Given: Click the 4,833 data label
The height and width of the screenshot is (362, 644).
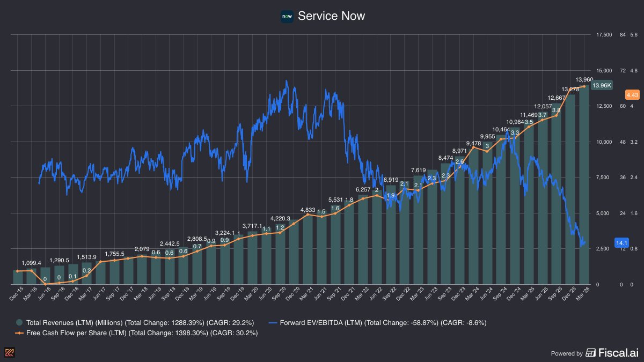Looking at the screenshot, I should 308,210.
